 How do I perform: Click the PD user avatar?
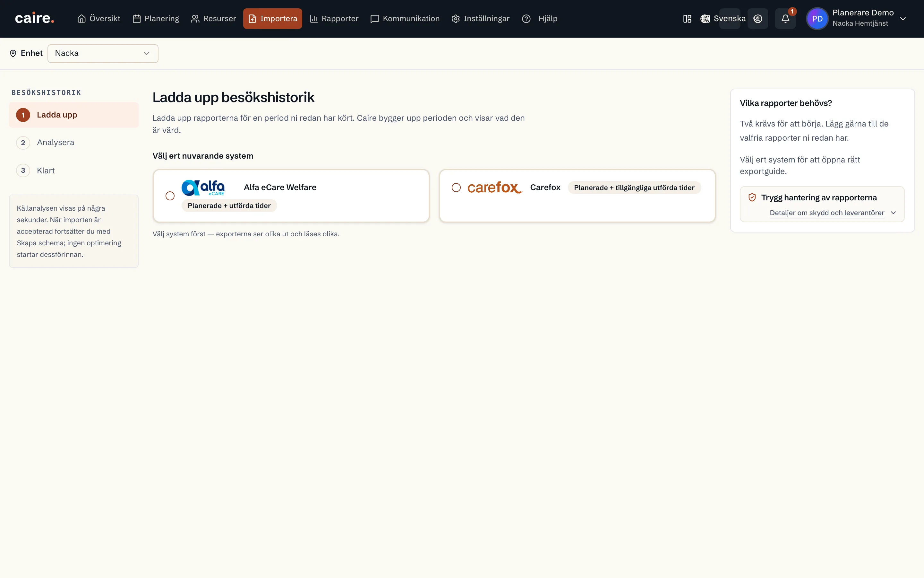tap(817, 18)
